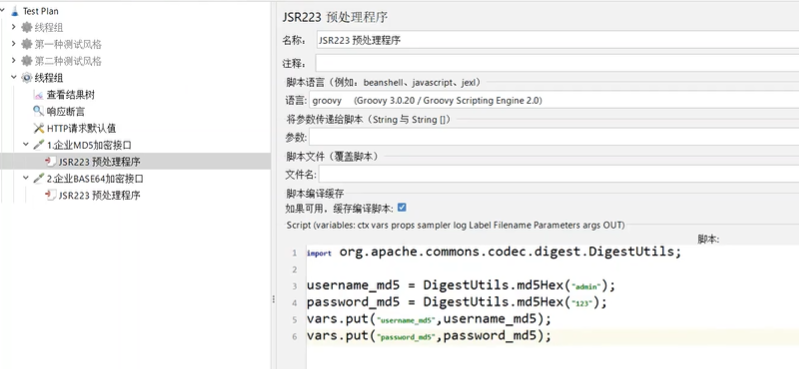Select HTTP请求默认值 in the tree
The image size is (799, 369).
[82, 128]
